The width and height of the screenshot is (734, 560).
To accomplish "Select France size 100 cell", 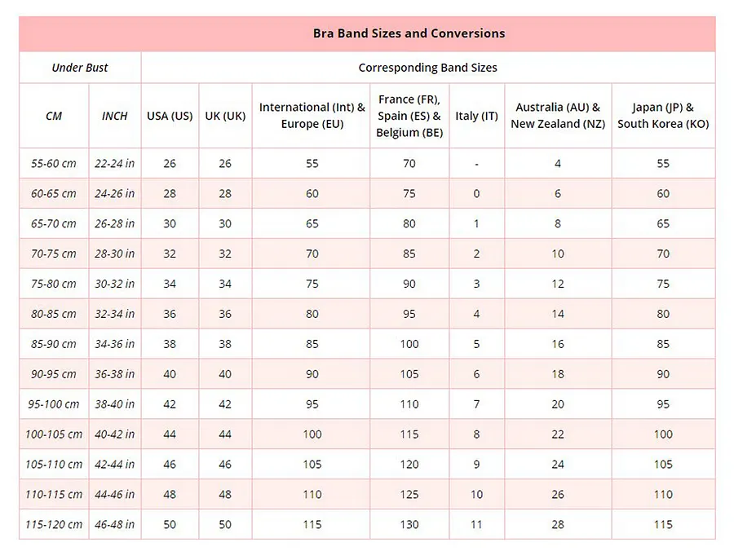I will click(409, 344).
